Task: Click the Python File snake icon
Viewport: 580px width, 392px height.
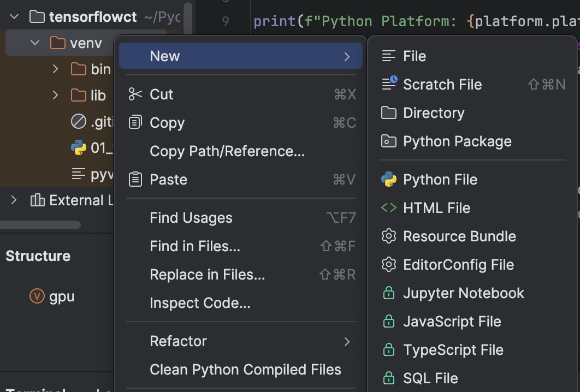Action: (x=389, y=180)
